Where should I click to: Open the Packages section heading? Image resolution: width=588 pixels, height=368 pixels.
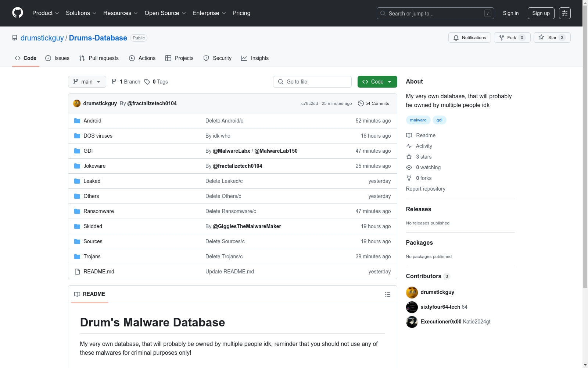pyautogui.click(x=419, y=243)
